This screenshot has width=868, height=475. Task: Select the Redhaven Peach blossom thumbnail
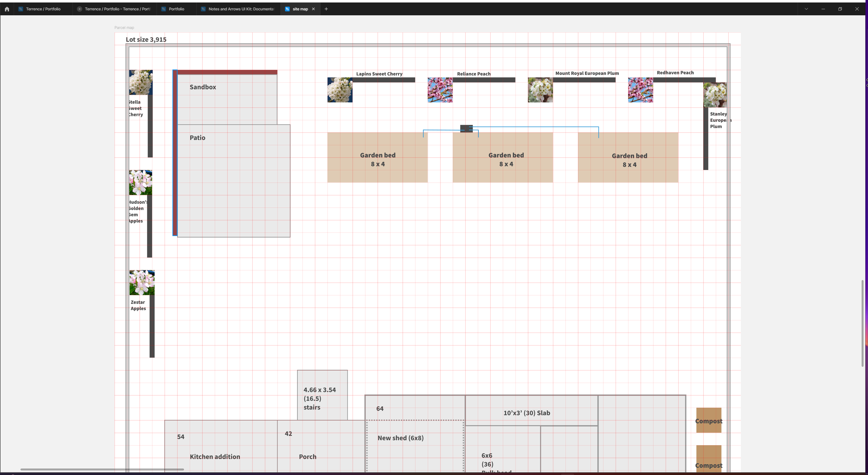(640, 90)
